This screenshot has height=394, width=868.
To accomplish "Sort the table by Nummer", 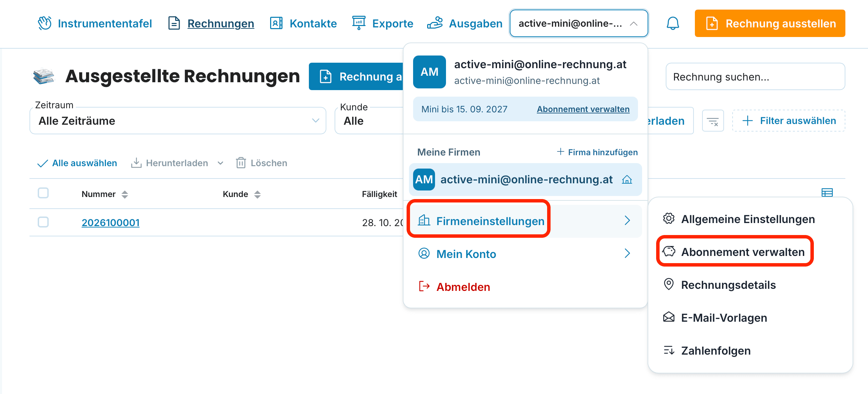I will coord(105,194).
